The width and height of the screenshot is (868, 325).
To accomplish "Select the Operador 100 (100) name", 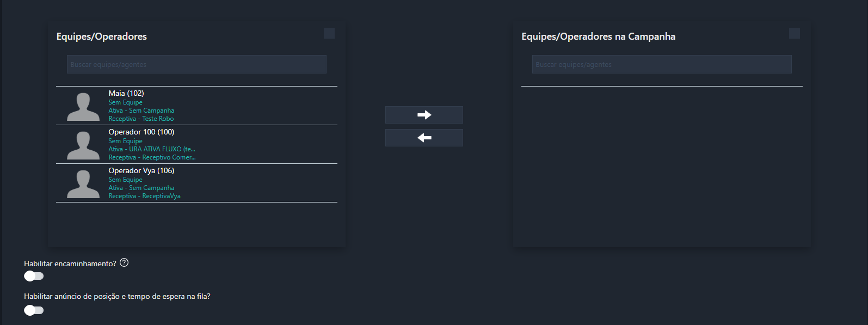I will pos(141,132).
